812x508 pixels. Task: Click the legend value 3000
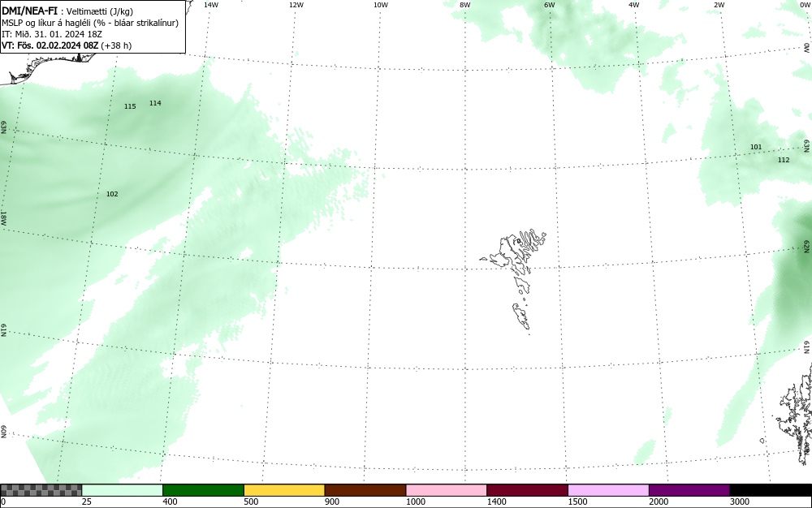coord(740,502)
